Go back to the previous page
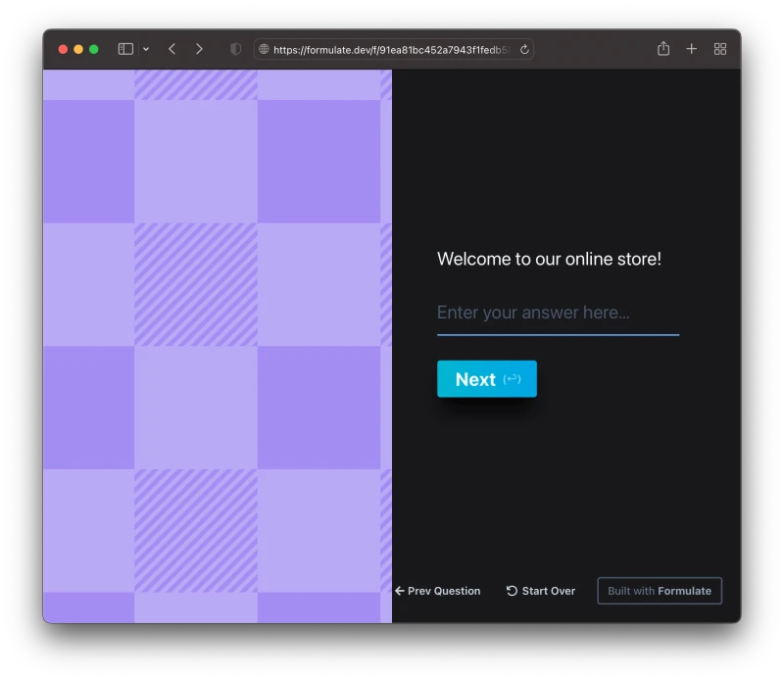Viewport: 784px width, 680px height. pos(171,49)
